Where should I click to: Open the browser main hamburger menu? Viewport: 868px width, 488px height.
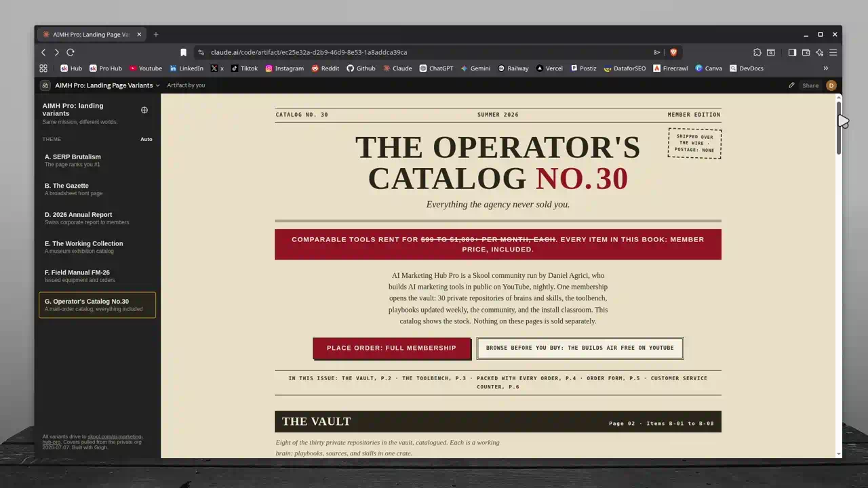(833, 52)
